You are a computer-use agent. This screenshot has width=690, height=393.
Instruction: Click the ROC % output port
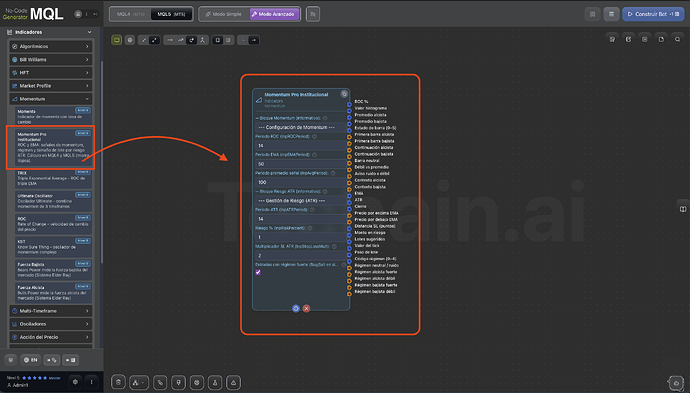click(x=349, y=105)
